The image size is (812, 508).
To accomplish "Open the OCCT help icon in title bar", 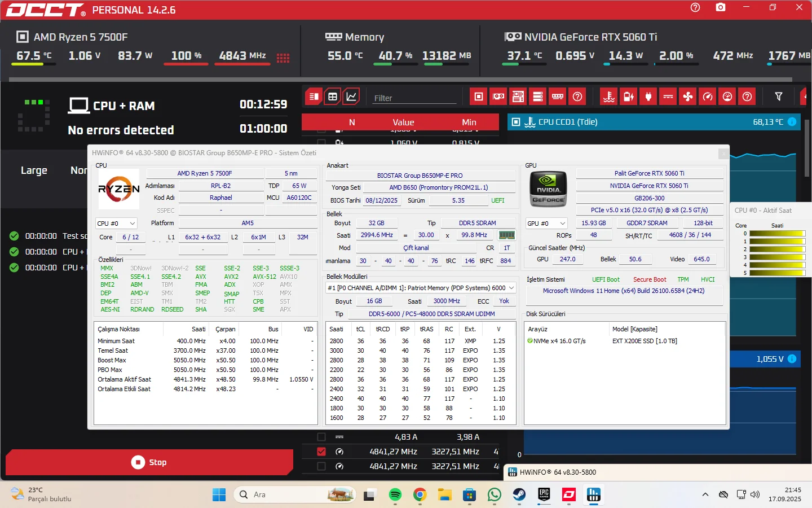I will click(x=695, y=7).
